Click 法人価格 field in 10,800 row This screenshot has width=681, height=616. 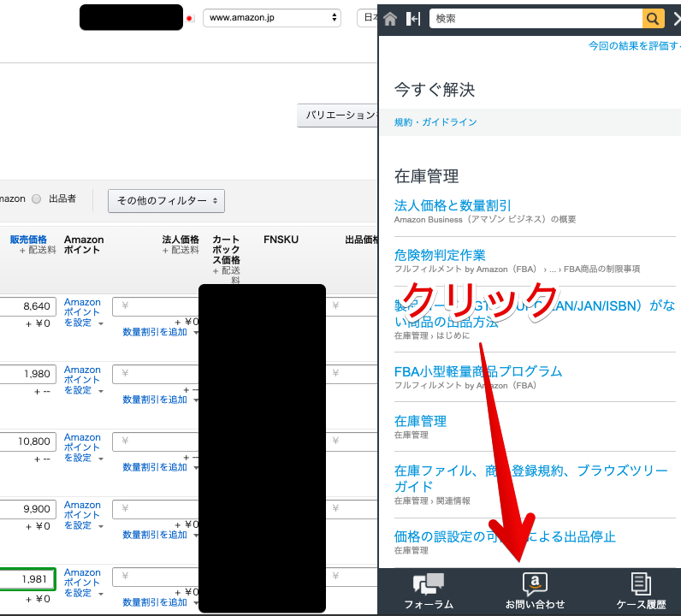click(x=156, y=441)
